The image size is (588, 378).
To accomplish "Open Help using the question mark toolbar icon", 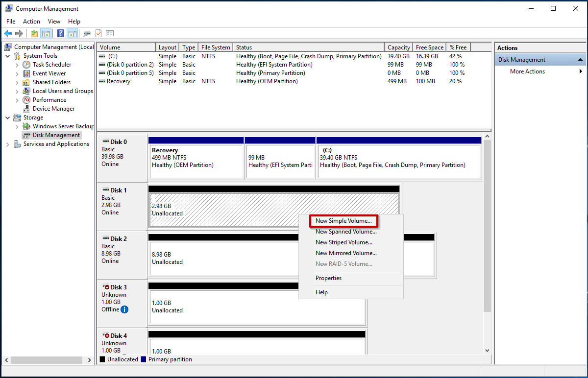I will [x=60, y=33].
